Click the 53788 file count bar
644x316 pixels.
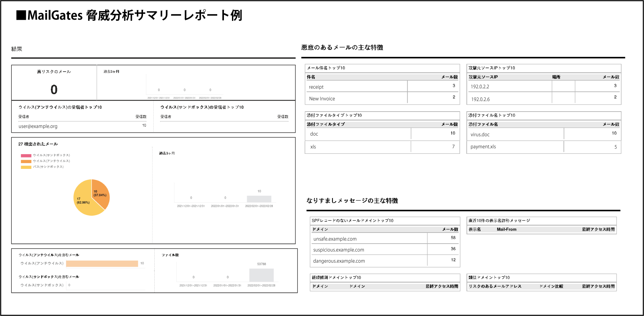coord(261,275)
